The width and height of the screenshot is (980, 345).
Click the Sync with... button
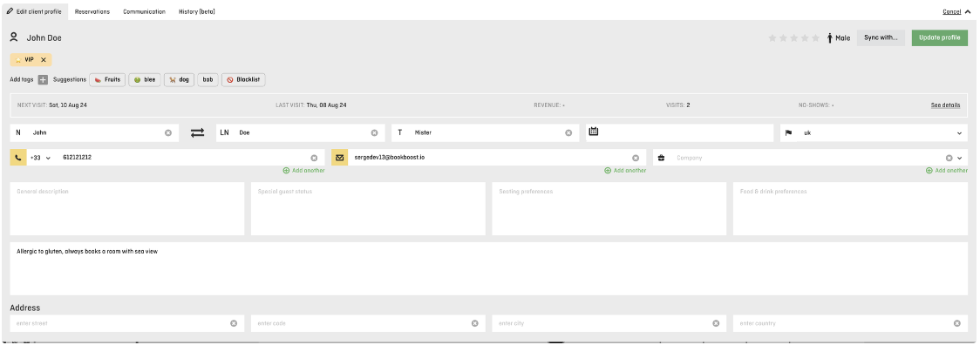[x=881, y=37]
